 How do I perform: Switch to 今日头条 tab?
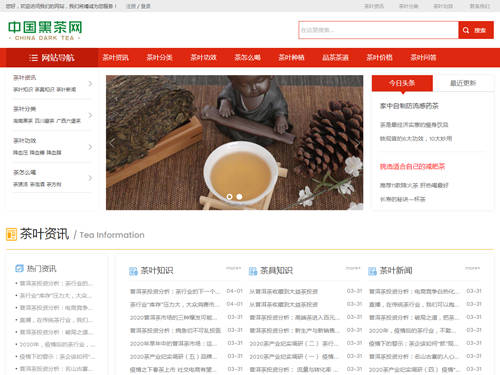point(402,83)
